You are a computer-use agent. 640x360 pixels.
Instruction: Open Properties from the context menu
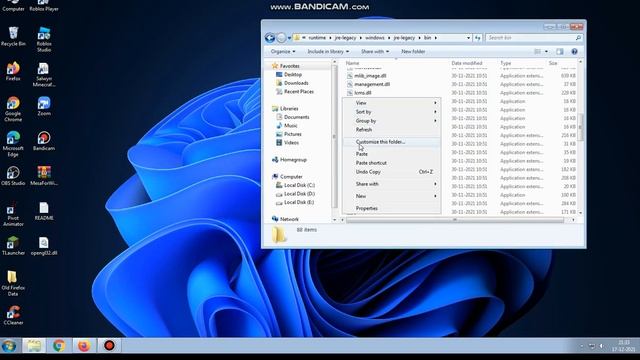pos(391,209)
